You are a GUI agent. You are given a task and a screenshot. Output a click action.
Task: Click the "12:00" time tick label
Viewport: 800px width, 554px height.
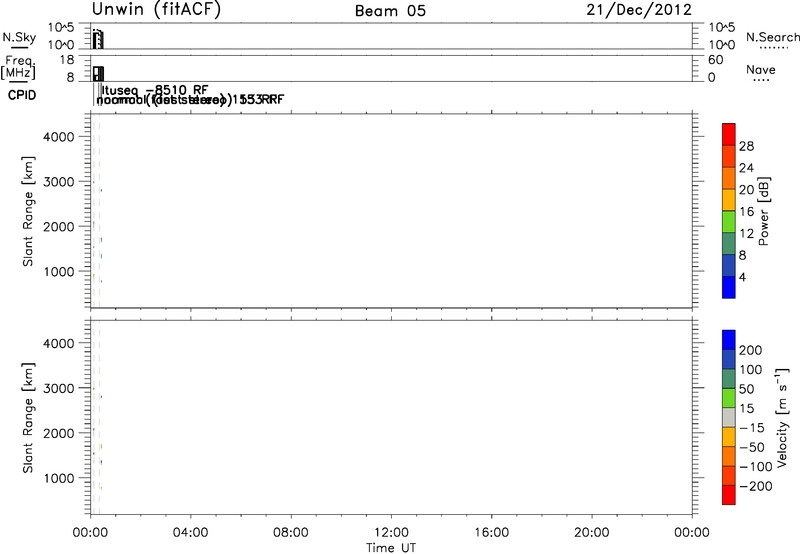point(391,533)
